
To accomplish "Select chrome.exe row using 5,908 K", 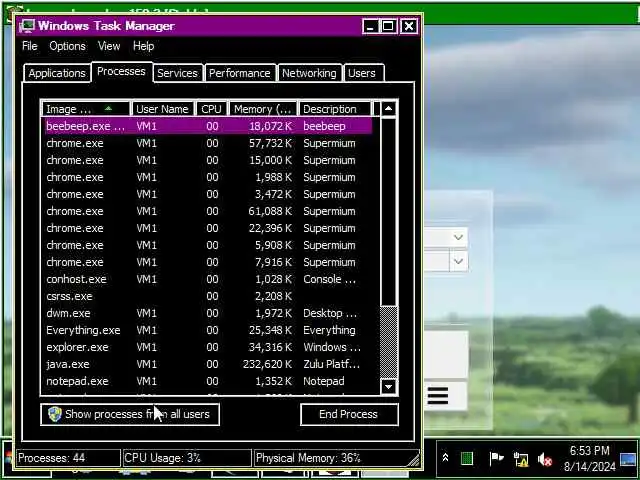I will (208, 245).
